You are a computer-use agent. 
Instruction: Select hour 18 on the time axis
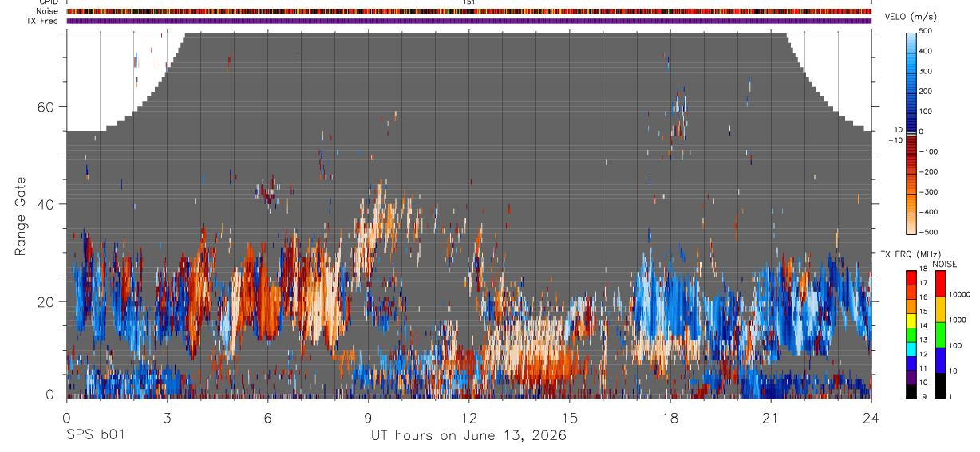pyautogui.click(x=670, y=417)
